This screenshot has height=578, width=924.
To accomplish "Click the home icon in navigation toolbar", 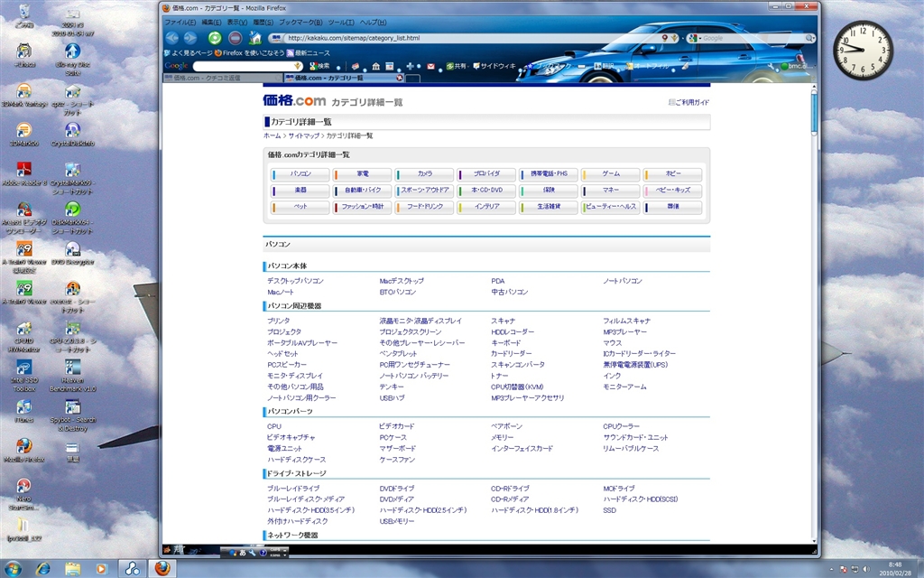I will point(255,38).
